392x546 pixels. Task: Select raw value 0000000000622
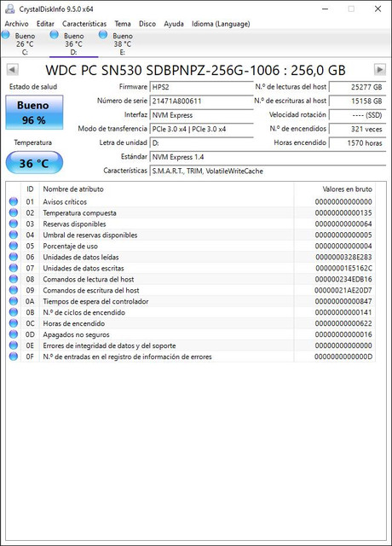coord(343,323)
